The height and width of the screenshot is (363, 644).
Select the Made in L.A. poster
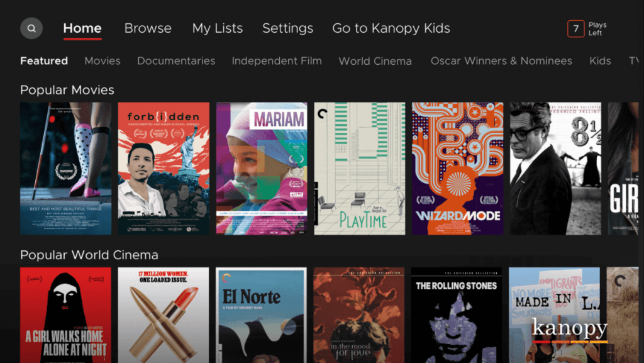point(555,315)
